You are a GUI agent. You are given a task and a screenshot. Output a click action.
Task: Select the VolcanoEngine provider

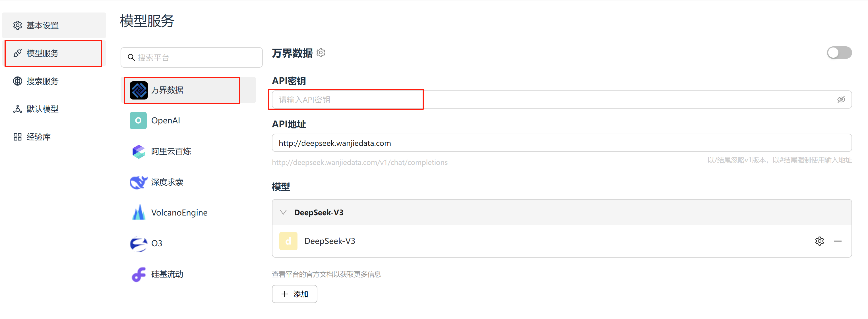coord(188,213)
